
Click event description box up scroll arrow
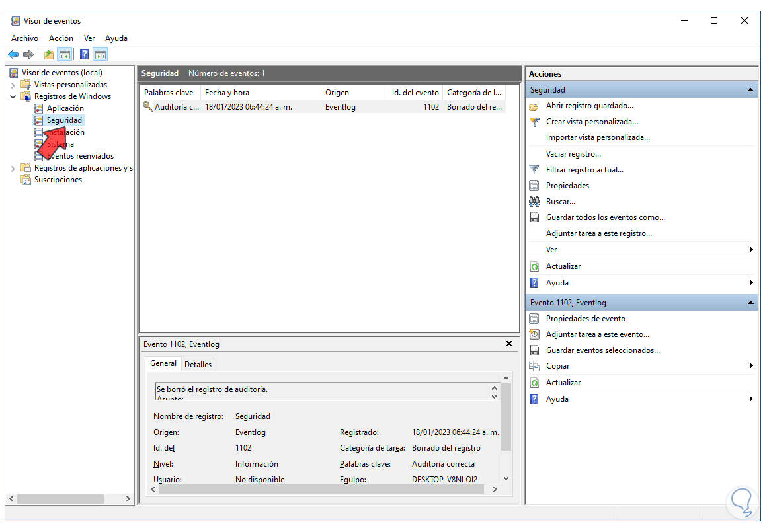click(494, 388)
